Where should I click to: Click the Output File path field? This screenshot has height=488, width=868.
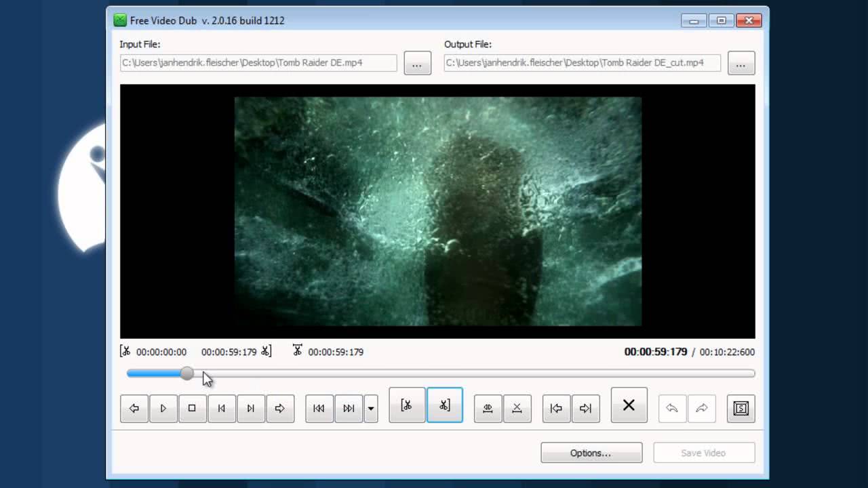tap(582, 63)
